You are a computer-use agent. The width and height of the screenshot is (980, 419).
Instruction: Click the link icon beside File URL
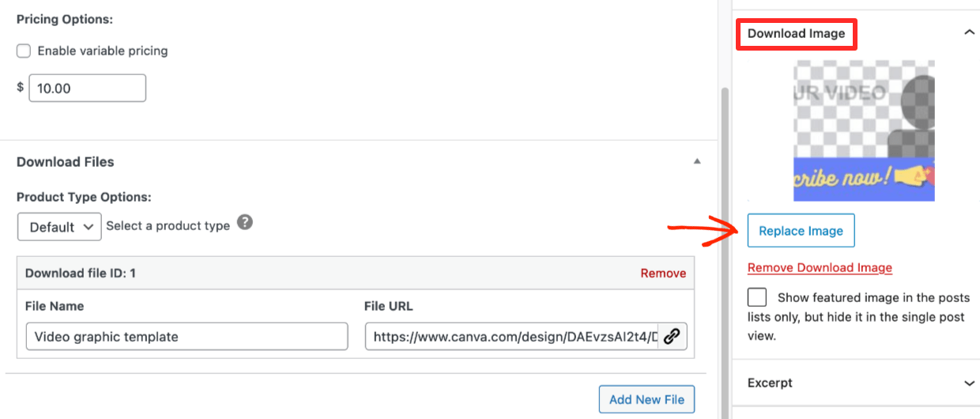point(672,336)
